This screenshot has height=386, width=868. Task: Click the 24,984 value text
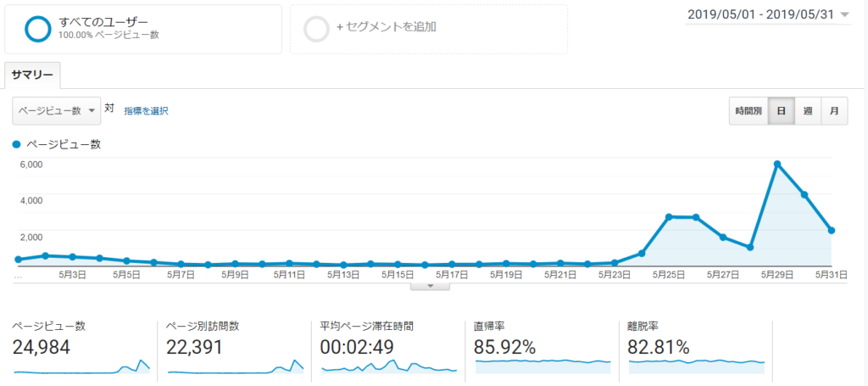[41, 347]
